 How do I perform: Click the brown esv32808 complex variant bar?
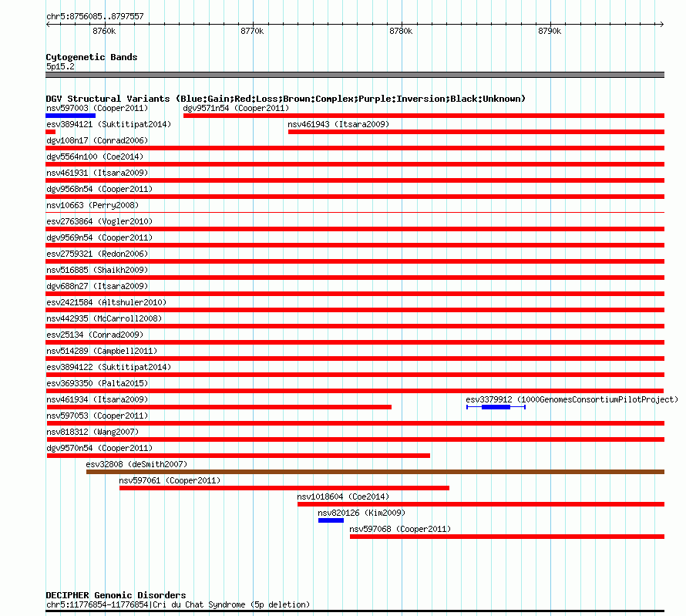coord(375,472)
